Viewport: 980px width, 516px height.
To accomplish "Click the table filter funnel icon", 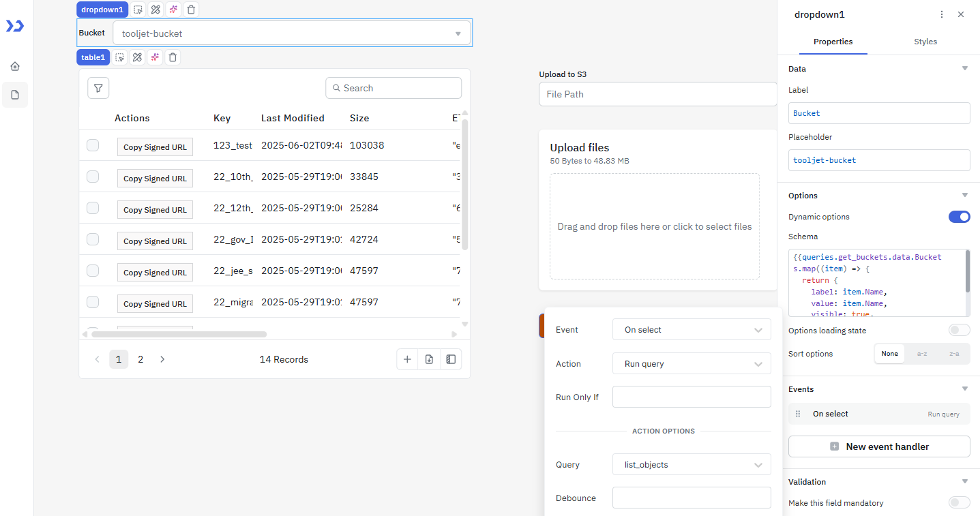I will (x=98, y=88).
